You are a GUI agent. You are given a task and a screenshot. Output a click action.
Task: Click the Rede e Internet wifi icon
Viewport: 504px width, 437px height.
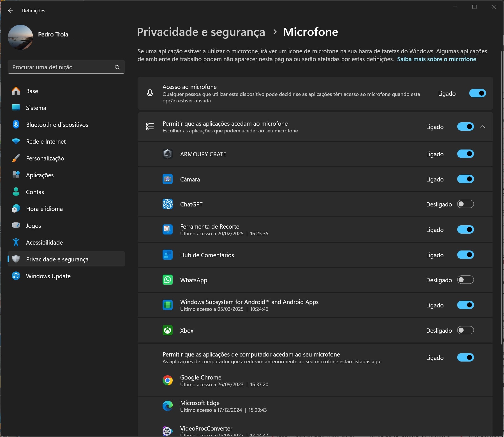click(x=16, y=141)
